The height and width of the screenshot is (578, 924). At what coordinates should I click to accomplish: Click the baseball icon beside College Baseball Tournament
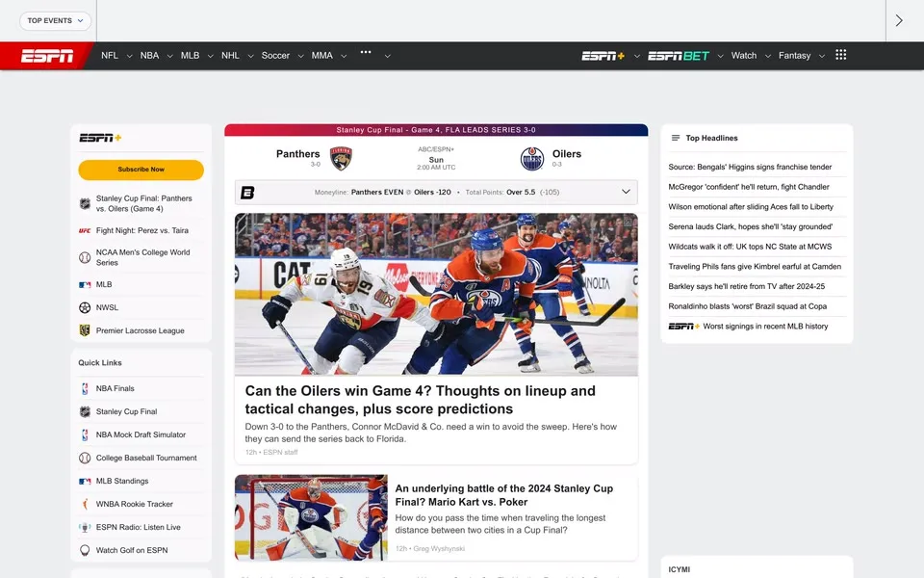point(85,458)
